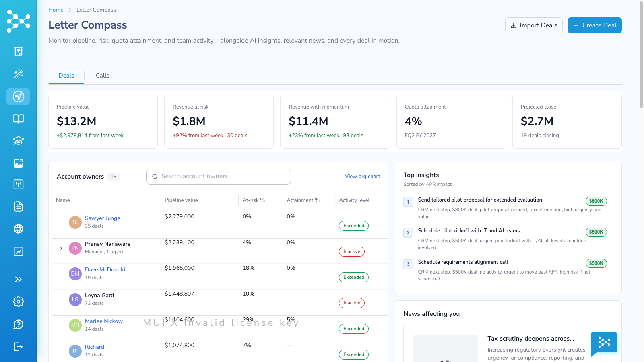Click the Import Deals button
Viewport: 644px width, 362px height.
click(x=534, y=25)
